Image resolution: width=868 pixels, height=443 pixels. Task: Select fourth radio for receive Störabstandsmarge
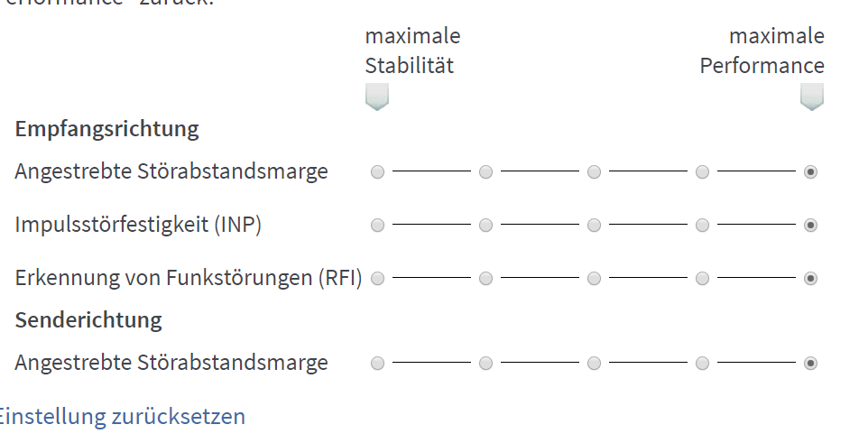point(702,171)
